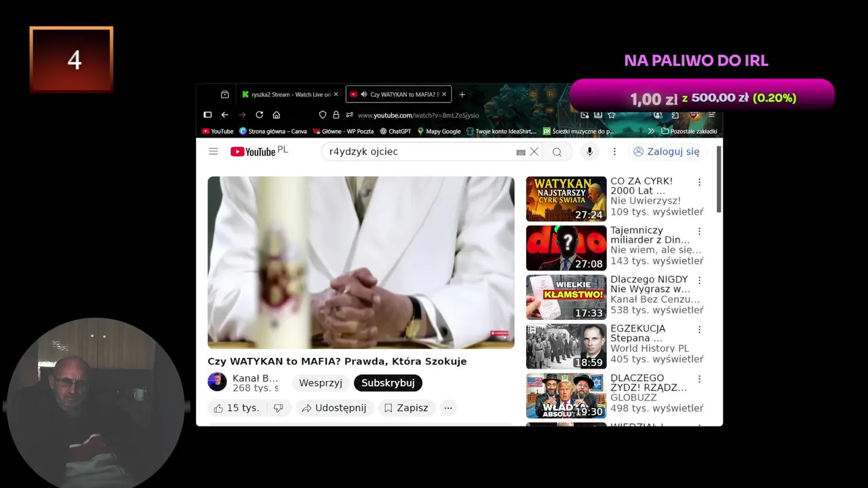Run search with the magnifier button

click(557, 152)
